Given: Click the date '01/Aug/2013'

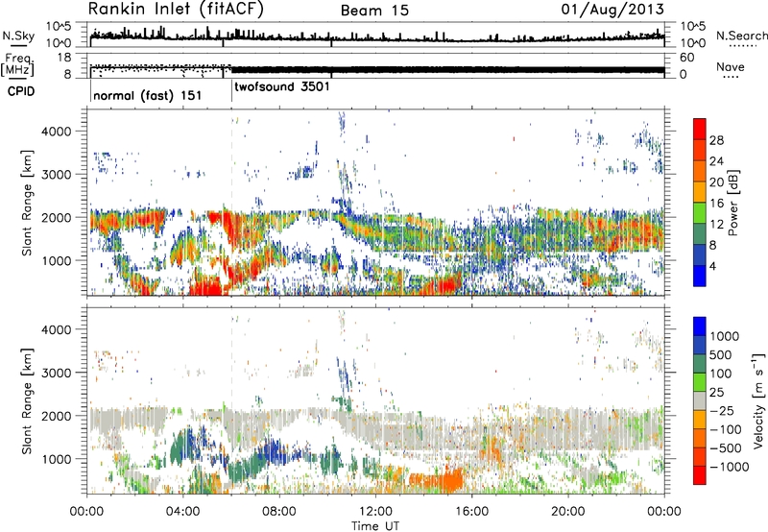Looking at the screenshot, I should 612,10.
